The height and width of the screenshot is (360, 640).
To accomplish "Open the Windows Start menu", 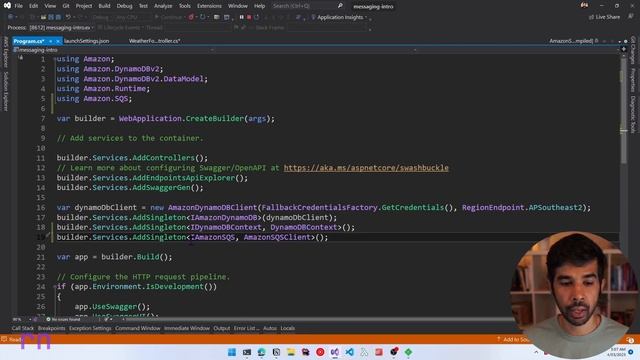I will click(232, 352).
